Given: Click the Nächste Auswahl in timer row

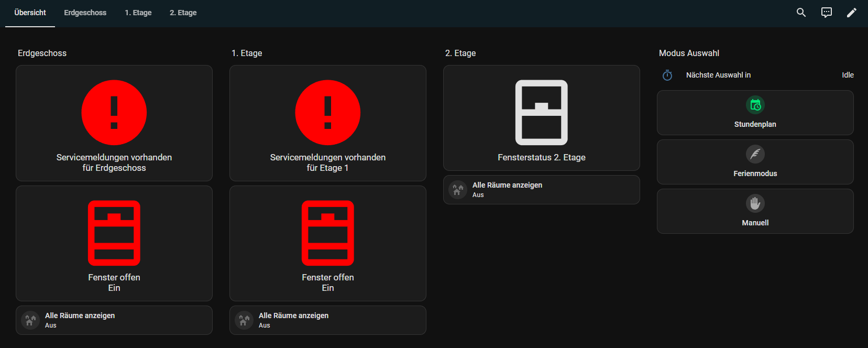Looking at the screenshot, I should [x=718, y=75].
